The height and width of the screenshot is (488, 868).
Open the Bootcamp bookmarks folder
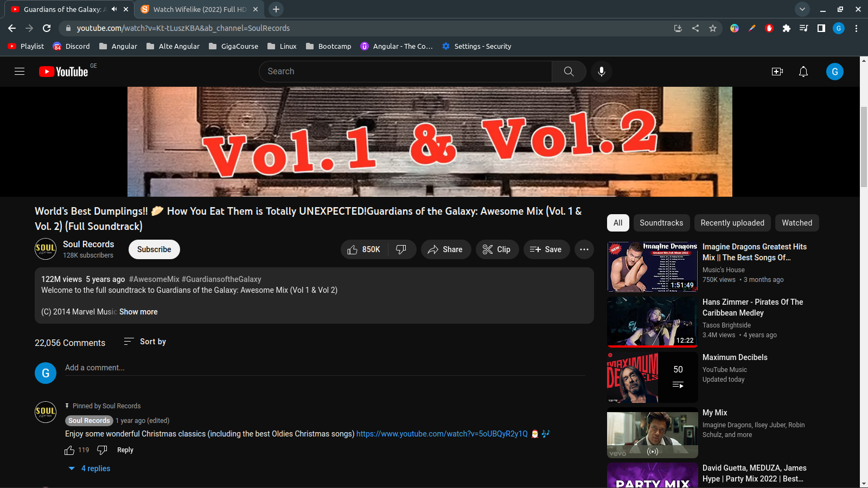click(329, 47)
